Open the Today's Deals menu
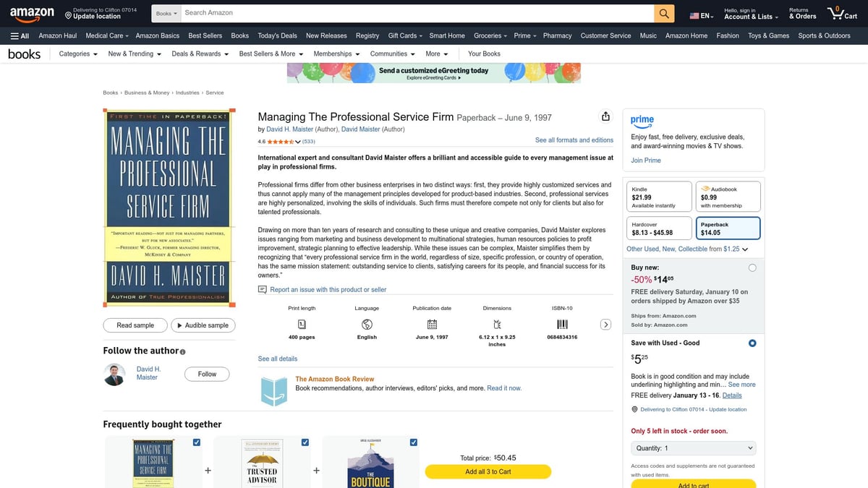This screenshot has height=488, width=868. point(277,35)
